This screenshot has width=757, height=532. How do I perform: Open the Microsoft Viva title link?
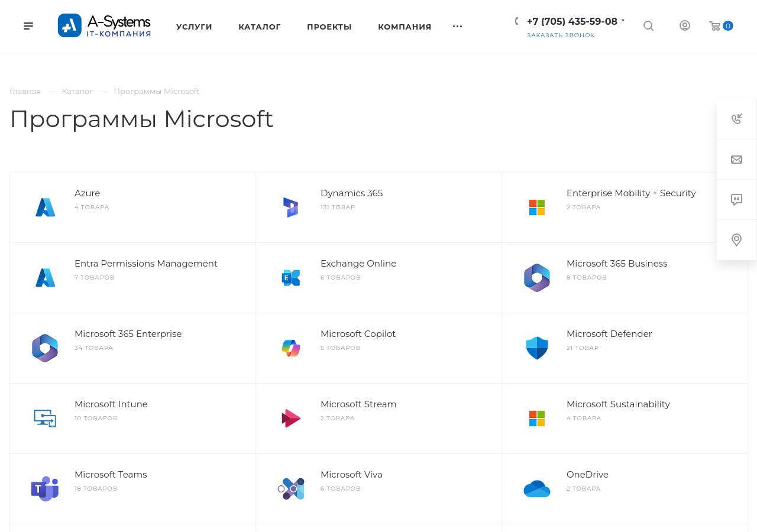[351, 475]
